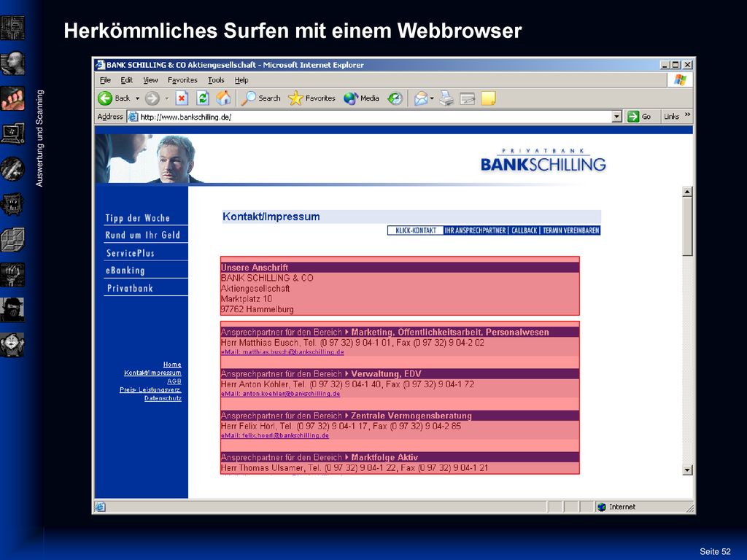Open the File menu
Viewport: 747px width, 560px height.
(x=105, y=80)
